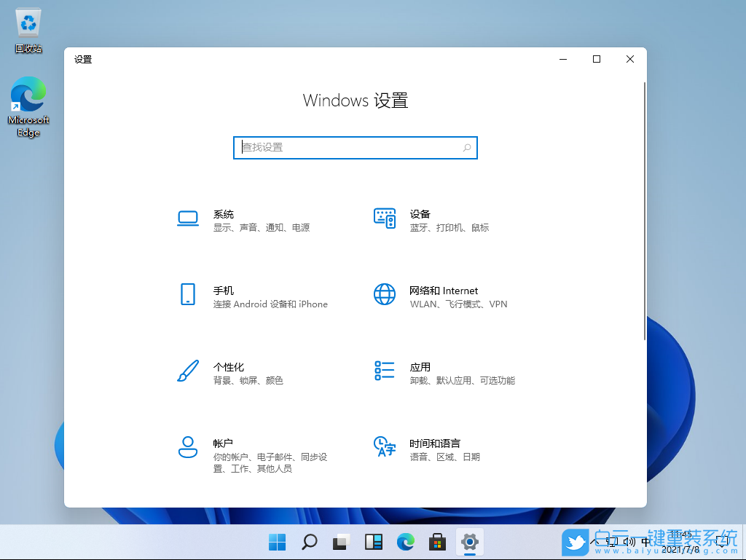Open 网络和 Internet via globe icon
The width and height of the screenshot is (746, 560).
(384, 295)
